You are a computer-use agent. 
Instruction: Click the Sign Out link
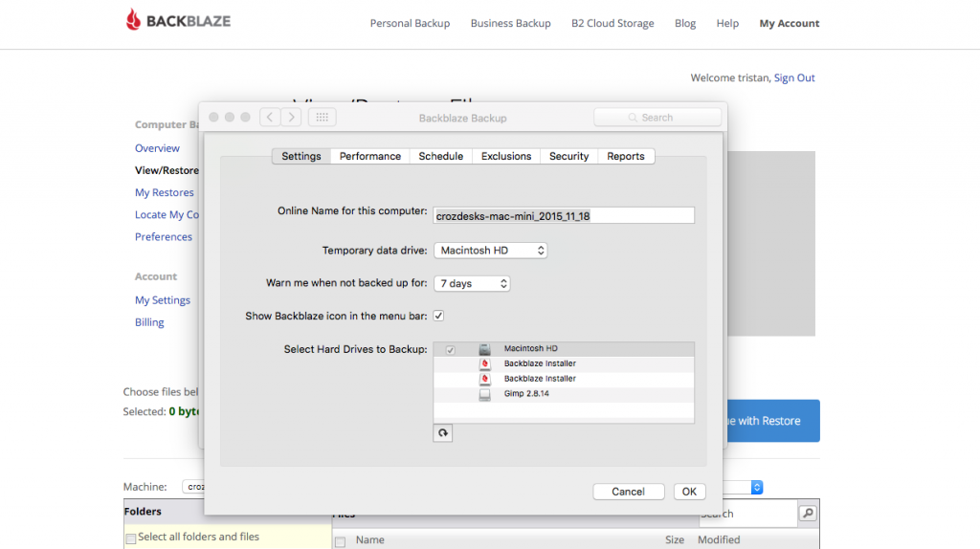point(794,77)
